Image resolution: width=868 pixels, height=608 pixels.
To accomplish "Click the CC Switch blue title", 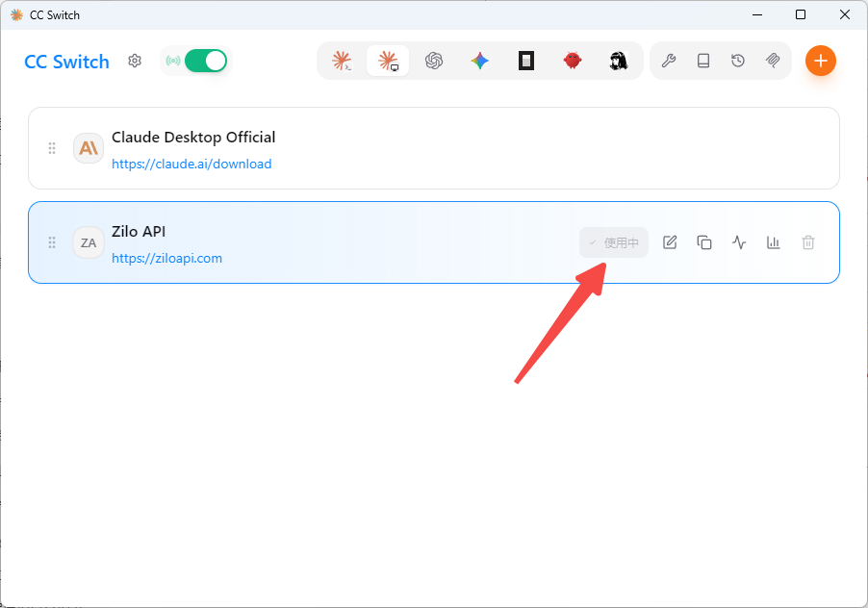I will [x=67, y=62].
